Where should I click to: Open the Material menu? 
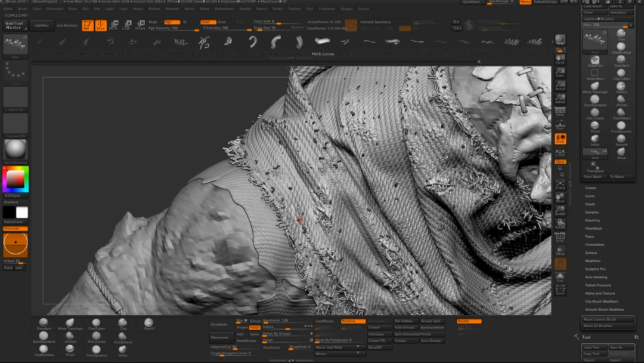coord(172,9)
